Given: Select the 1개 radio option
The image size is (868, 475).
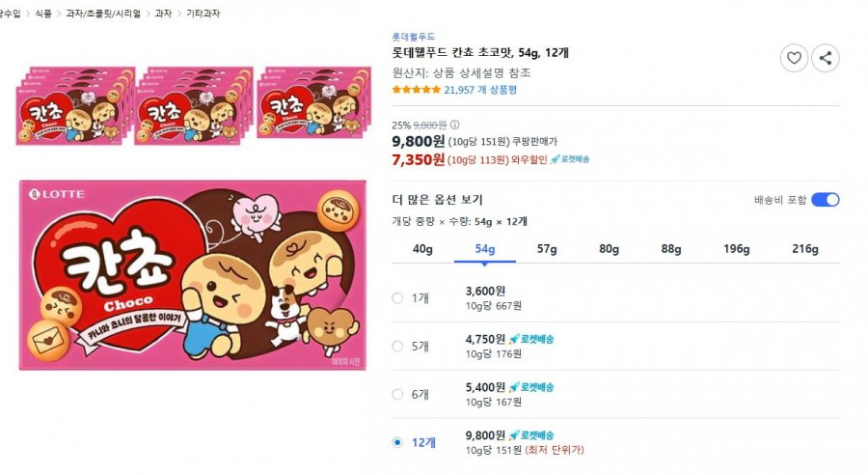Looking at the screenshot, I should point(397,298).
